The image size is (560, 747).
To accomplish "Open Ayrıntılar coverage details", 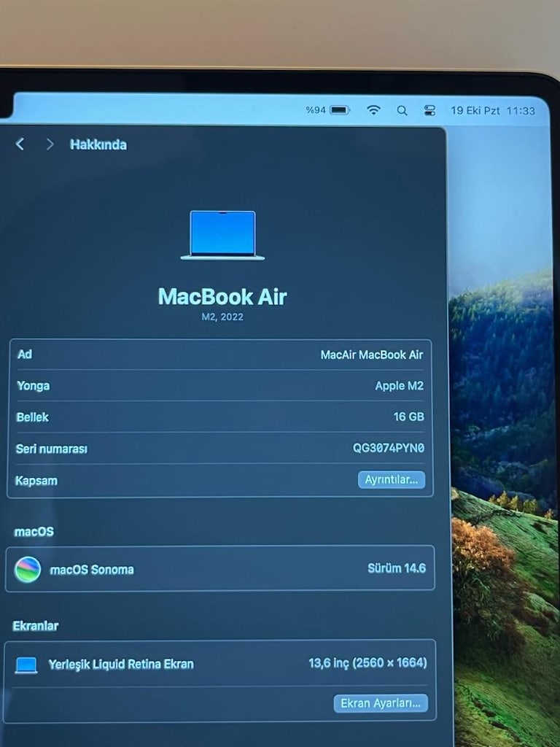I will click(x=392, y=480).
